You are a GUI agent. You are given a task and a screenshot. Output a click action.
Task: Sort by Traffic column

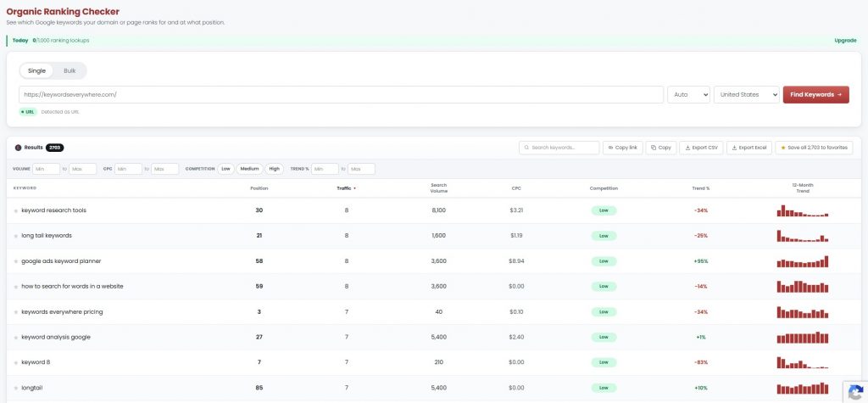click(346, 188)
